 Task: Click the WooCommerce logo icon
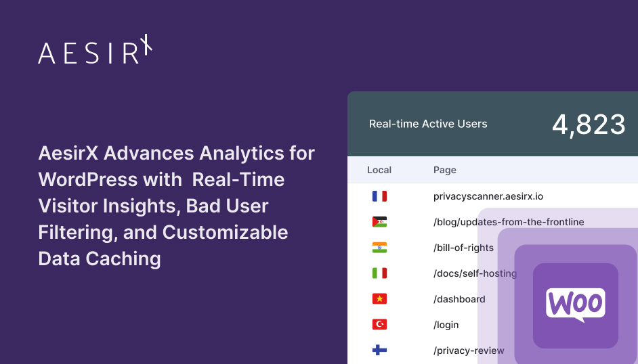[x=575, y=306]
